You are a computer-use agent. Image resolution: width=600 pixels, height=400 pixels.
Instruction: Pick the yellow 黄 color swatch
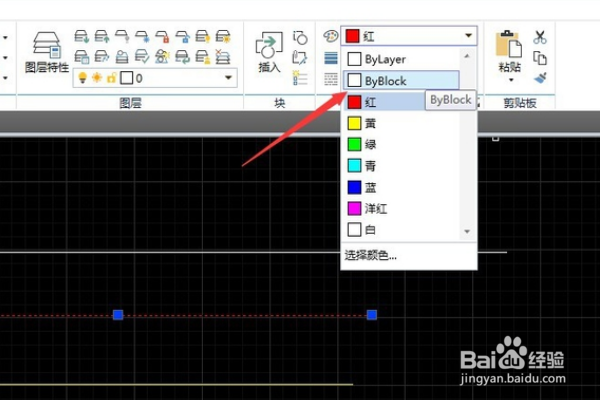pyautogui.click(x=354, y=123)
